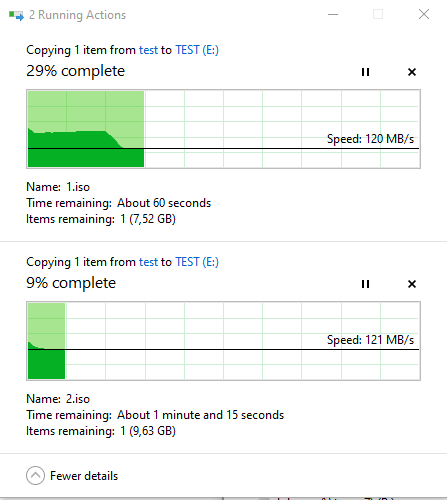The width and height of the screenshot is (447, 500).
Task: Click the Speed: 121 MB/s label
Action: (x=370, y=340)
